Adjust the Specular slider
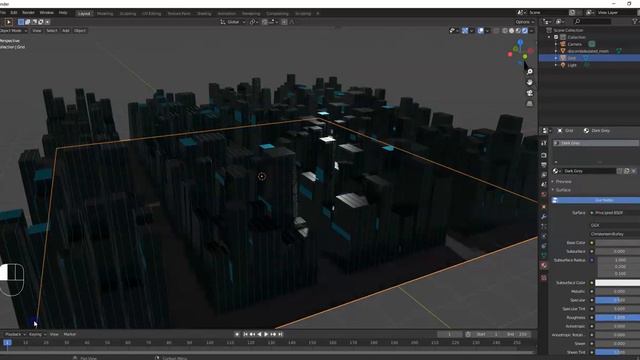Screen dimensions: 640x360 [618, 300]
